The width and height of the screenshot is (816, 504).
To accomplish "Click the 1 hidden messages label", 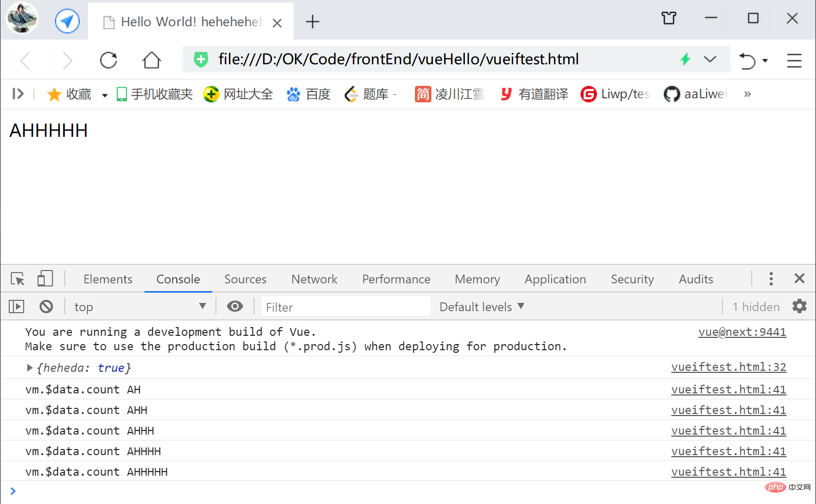I will click(756, 307).
